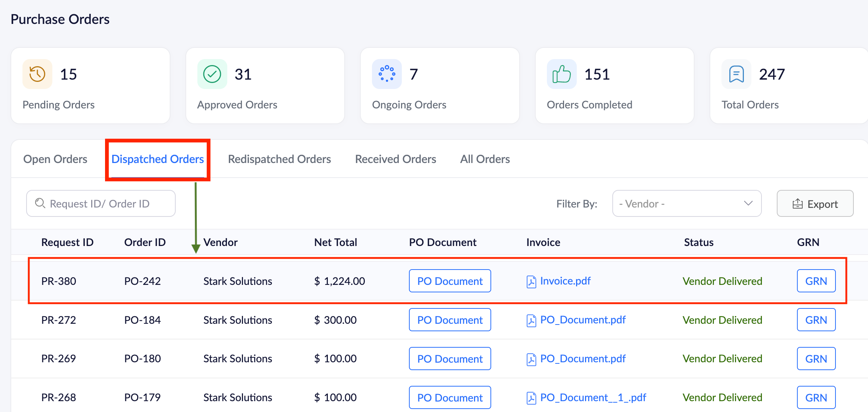Click the Pending Orders clock icon

(37, 74)
